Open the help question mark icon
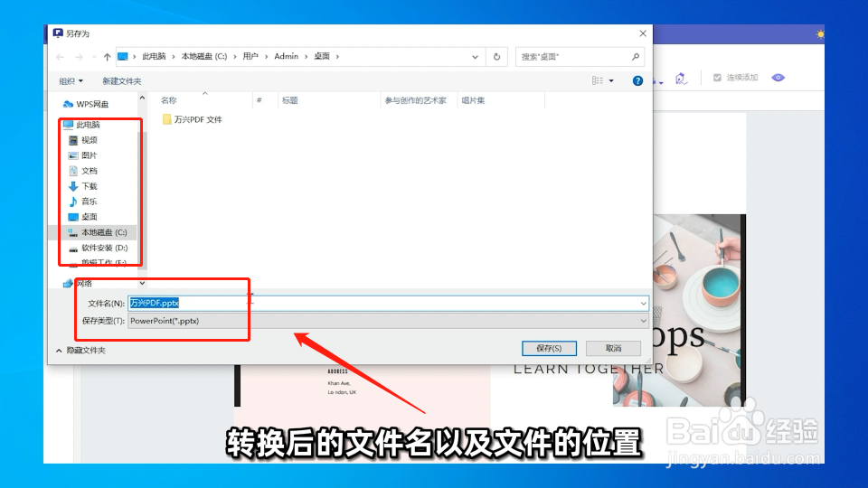868x488 pixels. pos(637,80)
